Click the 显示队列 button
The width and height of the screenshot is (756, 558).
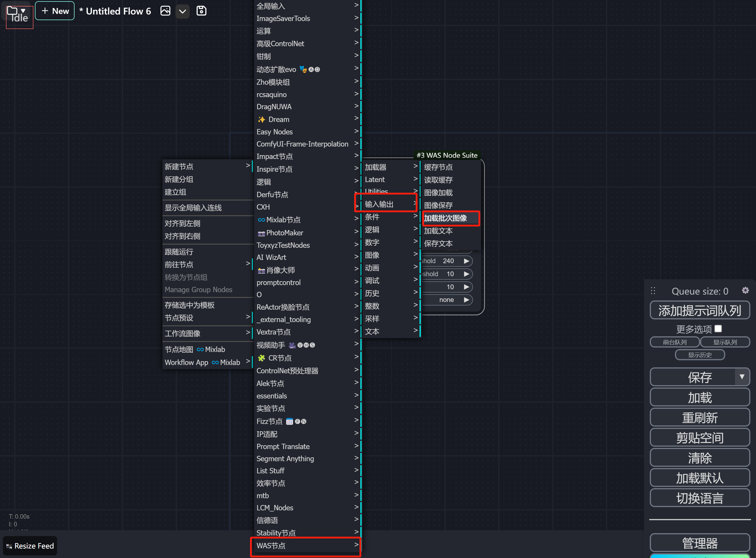(725, 342)
